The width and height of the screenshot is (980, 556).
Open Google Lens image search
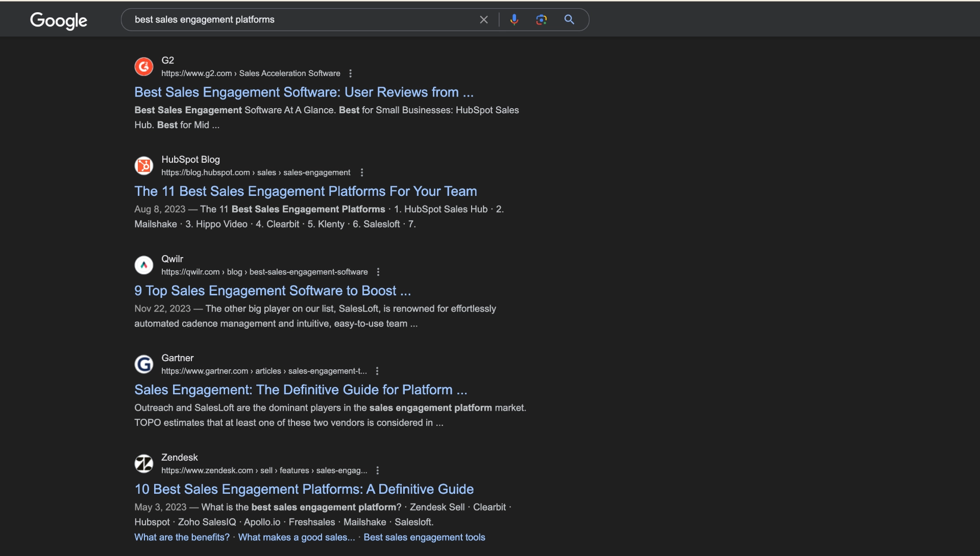tap(542, 20)
